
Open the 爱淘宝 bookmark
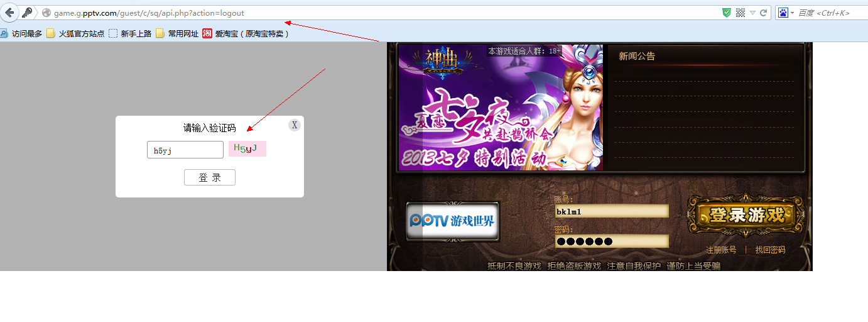click(x=246, y=34)
